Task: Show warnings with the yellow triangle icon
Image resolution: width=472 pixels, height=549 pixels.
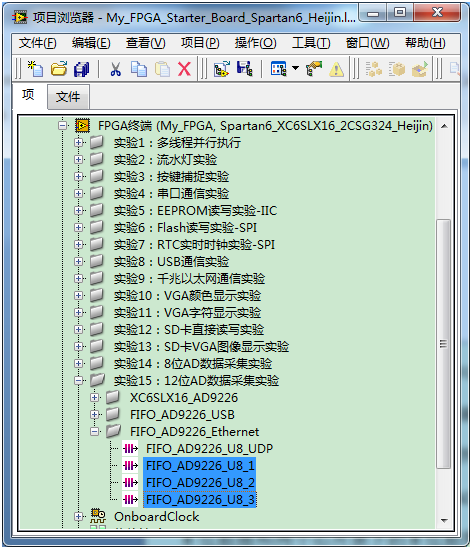Action: 336,69
